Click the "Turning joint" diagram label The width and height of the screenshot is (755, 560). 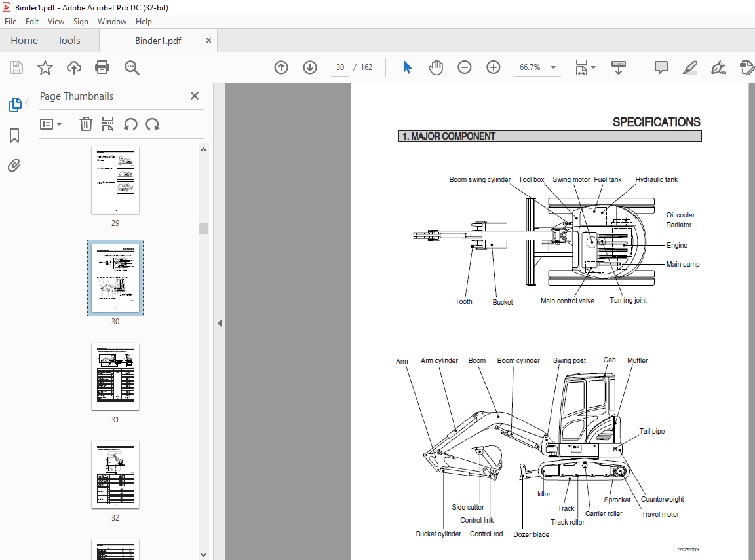[x=628, y=300]
